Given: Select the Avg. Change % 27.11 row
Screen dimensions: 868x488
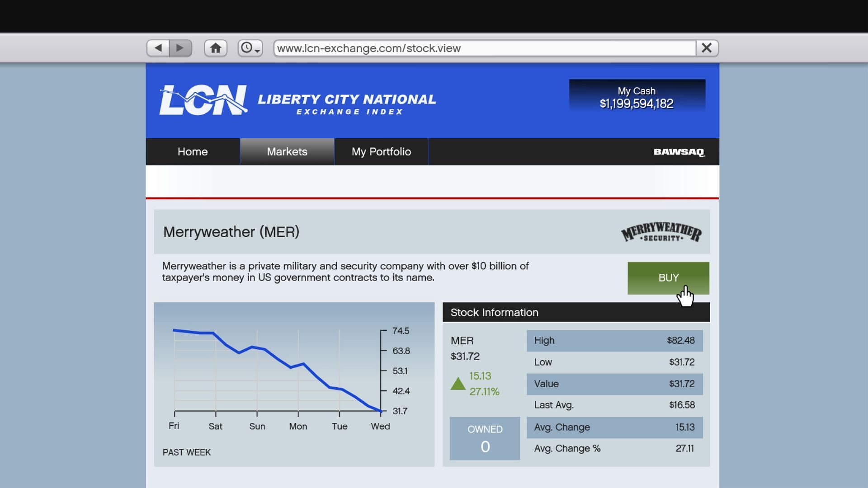Looking at the screenshot, I should (x=614, y=449).
